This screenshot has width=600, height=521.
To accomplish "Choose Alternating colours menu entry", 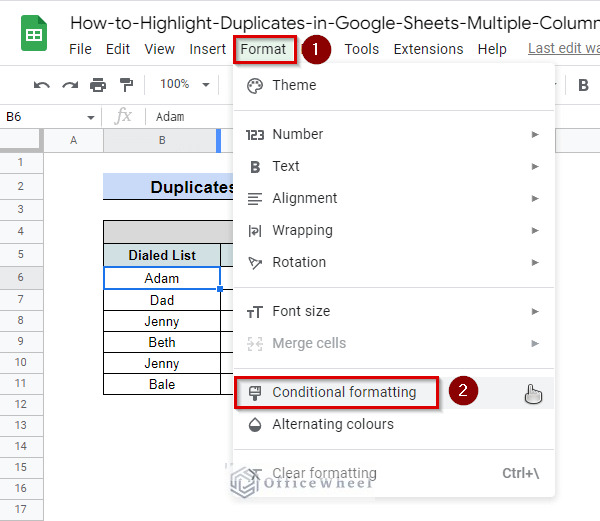I will coord(333,424).
